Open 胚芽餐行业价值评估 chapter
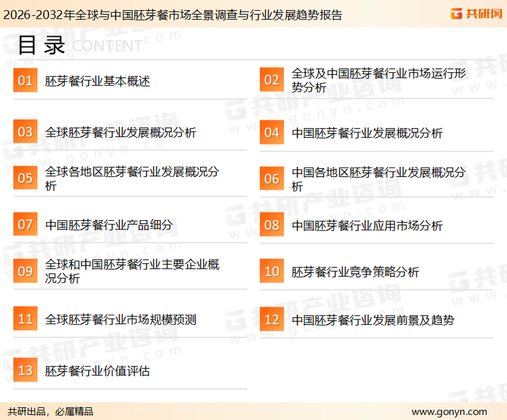 (97, 371)
